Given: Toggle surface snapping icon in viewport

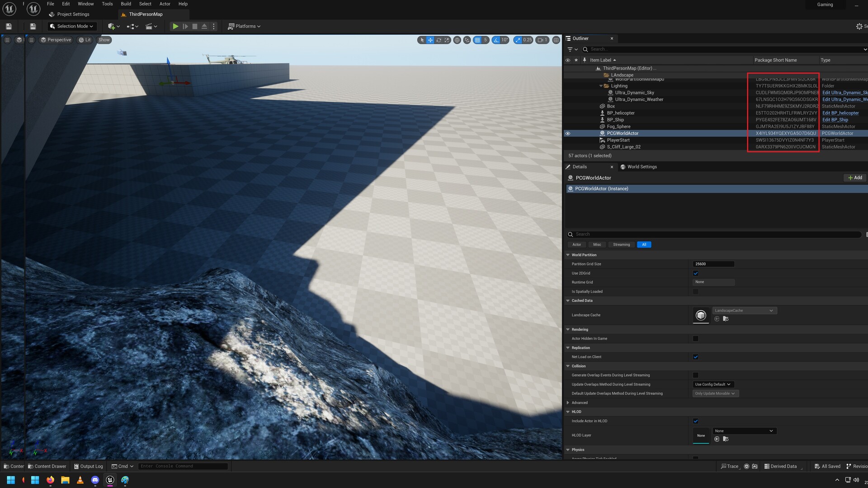Looking at the screenshot, I should click(x=467, y=40).
